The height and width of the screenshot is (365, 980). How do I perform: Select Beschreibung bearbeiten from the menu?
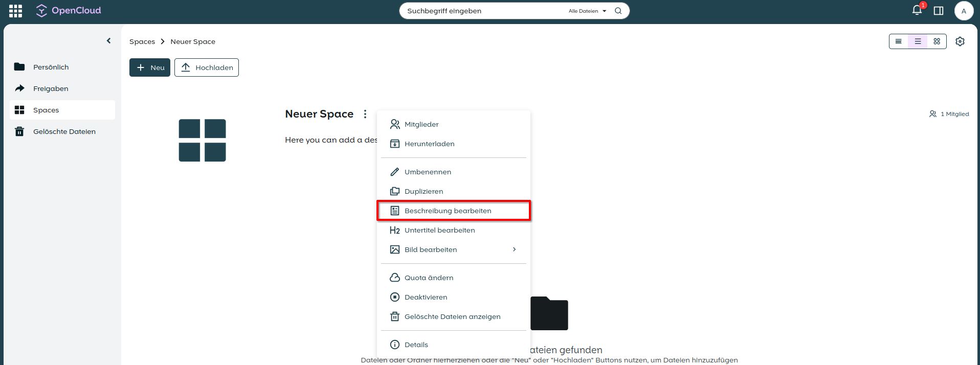(x=448, y=211)
